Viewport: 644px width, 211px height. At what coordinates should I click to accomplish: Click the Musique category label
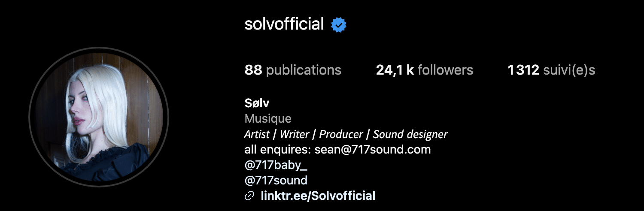[x=268, y=118]
